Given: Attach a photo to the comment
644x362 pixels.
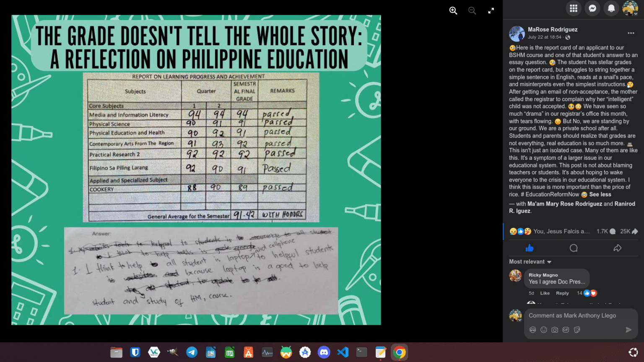Looking at the screenshot, I should (x=555, y=330).
